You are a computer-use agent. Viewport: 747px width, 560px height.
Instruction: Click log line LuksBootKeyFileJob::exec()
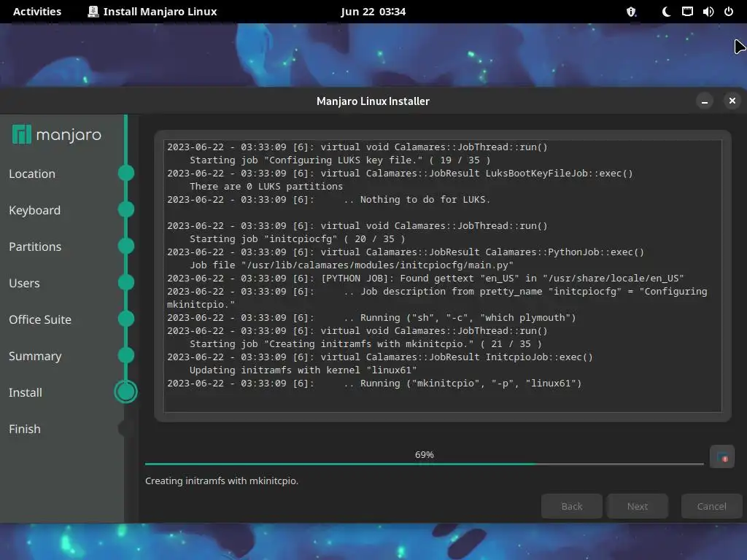400,174
